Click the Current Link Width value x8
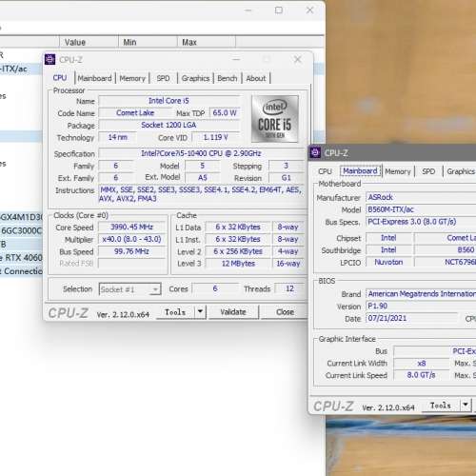This screenshot has width=476, height=476. coord(422,364)
